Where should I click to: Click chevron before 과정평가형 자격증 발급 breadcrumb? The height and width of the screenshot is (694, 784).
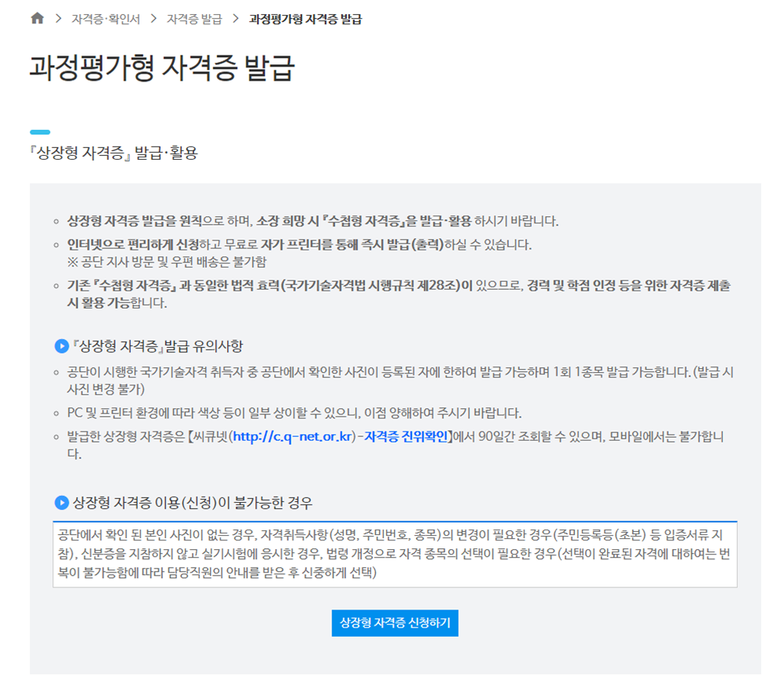point(236,19)
